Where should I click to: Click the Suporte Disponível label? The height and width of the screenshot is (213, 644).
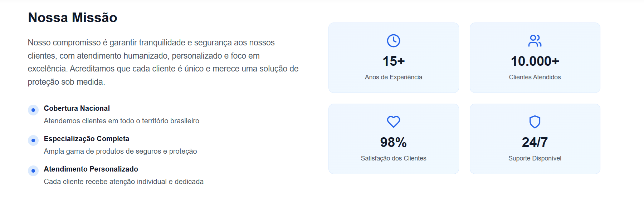point(535,158)
